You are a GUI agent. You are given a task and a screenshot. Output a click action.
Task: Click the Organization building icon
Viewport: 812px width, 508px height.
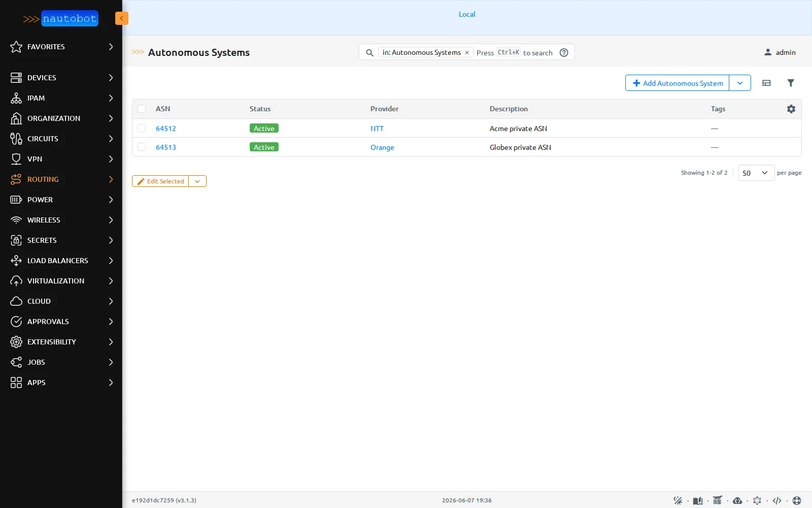point(16,118)
